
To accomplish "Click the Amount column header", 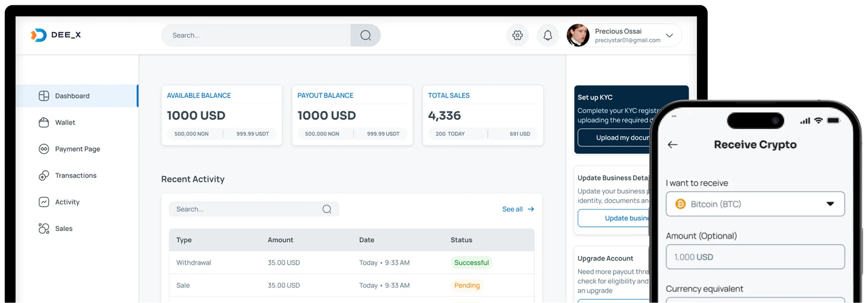I will point(280,240).
